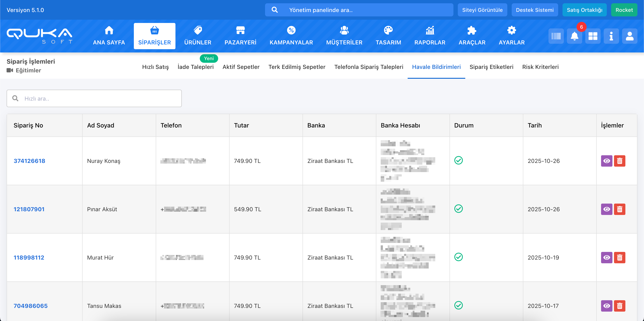Image resolution: width=644 pixels, height=321 pixels.
Task: View order 374126618 with eye icon
Action: tap(607, 161)
